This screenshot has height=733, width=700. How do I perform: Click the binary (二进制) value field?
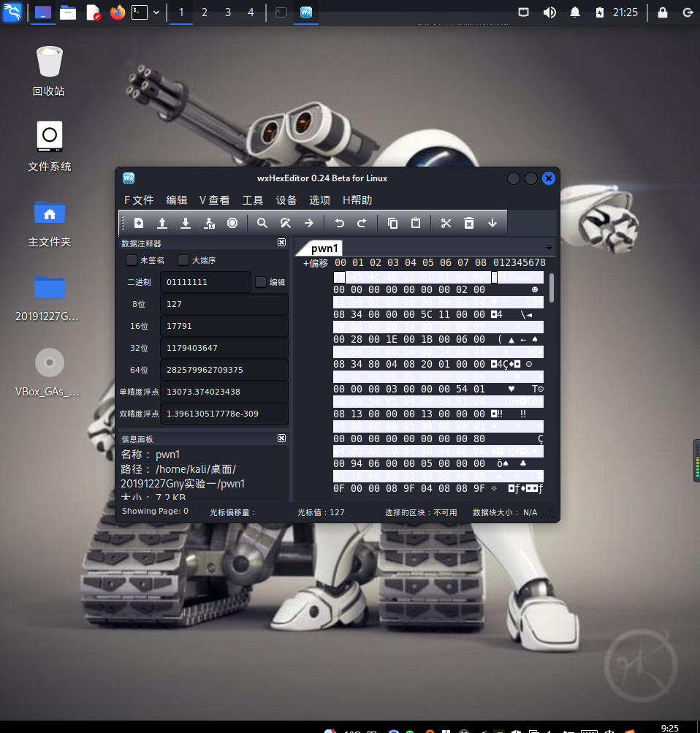pos(205,282)
